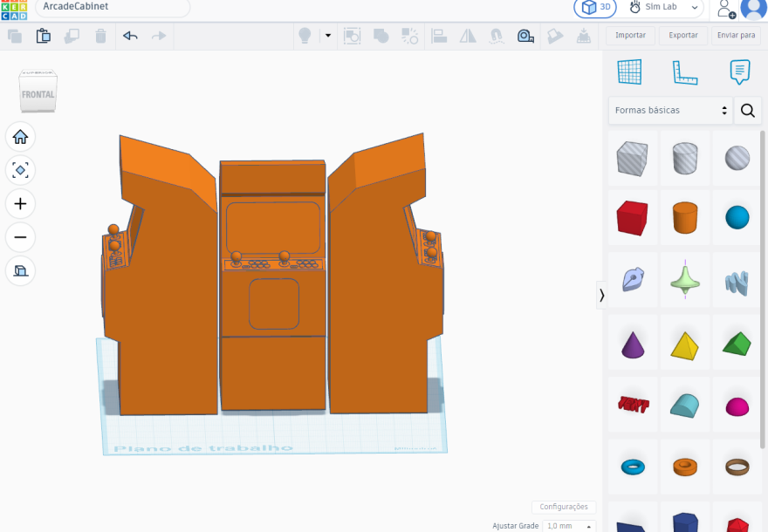
Task: Select the red box shape
Action: click(633, 218)
